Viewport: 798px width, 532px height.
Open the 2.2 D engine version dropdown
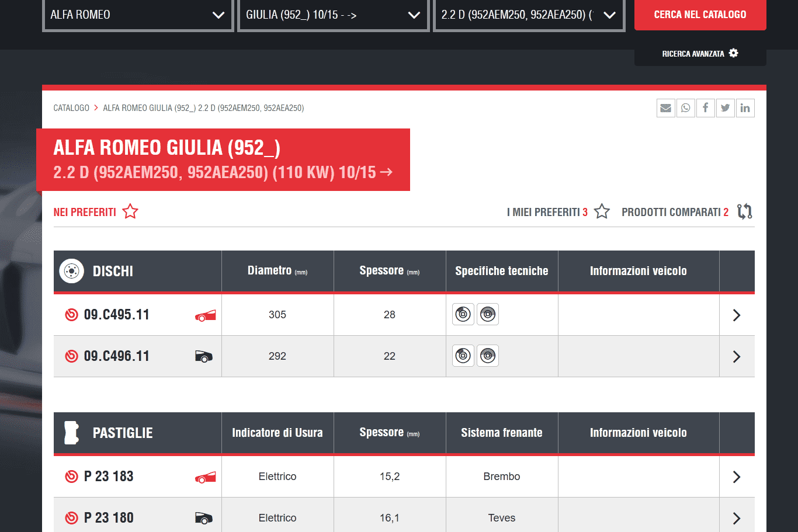pyautogui.click(x=529, y=15)
